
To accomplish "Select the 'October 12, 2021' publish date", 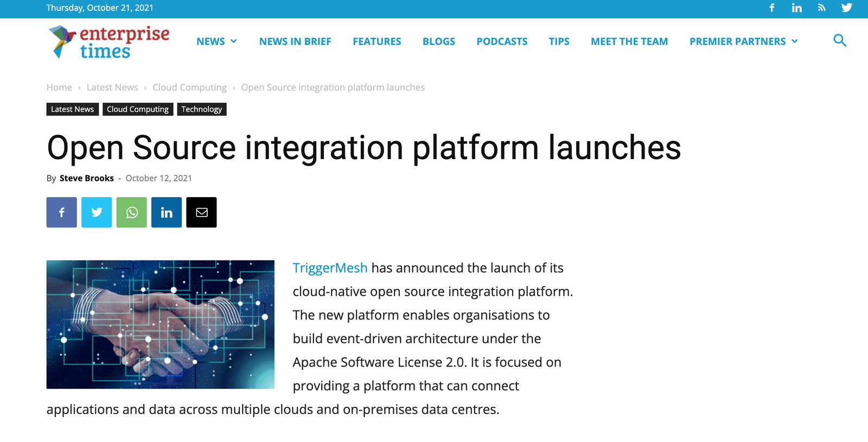I will click(159, 178).
